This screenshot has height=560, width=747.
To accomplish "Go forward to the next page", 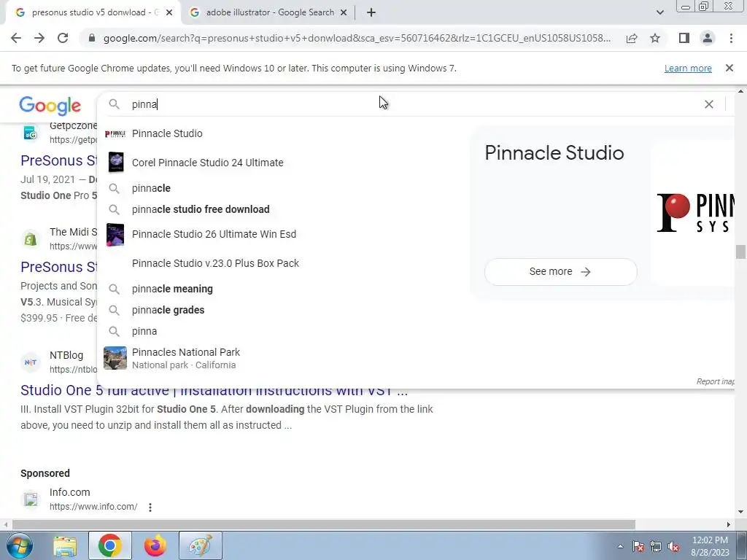I will tap(39, 38).
